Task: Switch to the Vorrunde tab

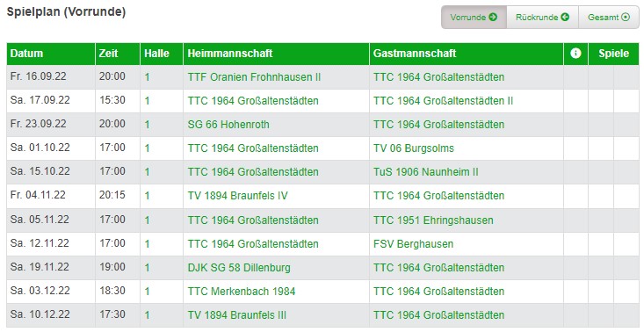Action: click(474, 18)
